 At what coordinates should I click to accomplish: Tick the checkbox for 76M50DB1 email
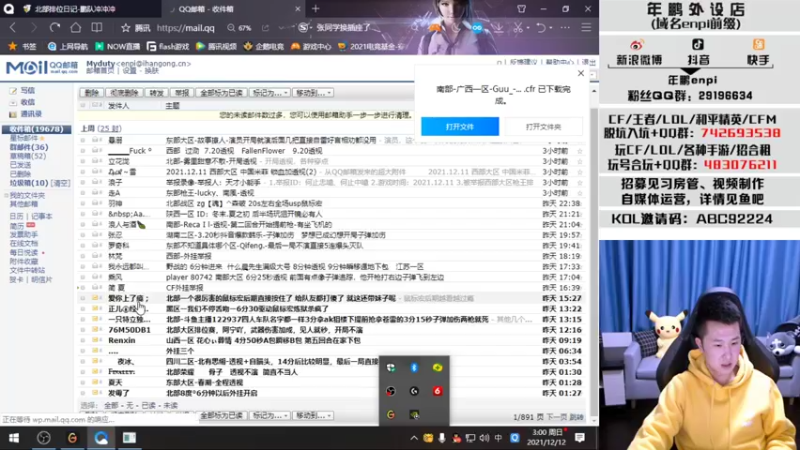[x=83, y=330]
